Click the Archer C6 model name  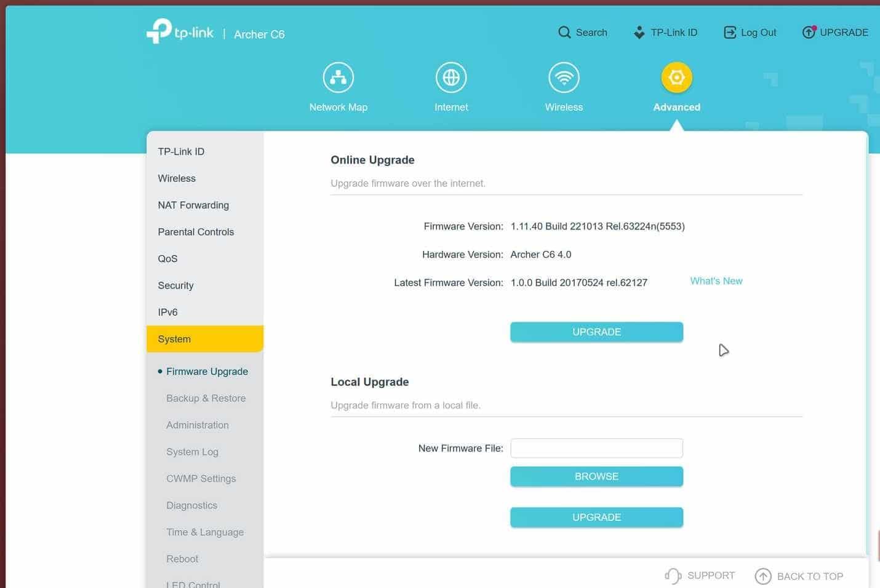click(x=259, y=34)
